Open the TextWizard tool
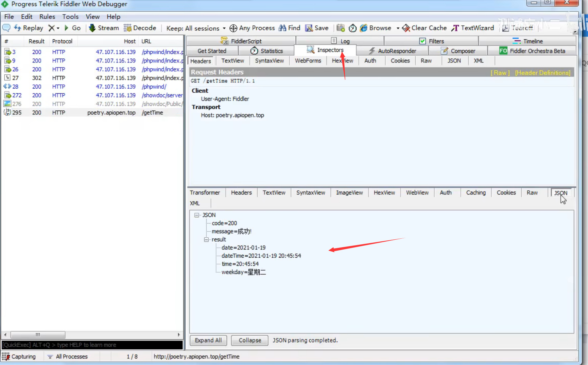Screen dimensions: 588x365 472,28
